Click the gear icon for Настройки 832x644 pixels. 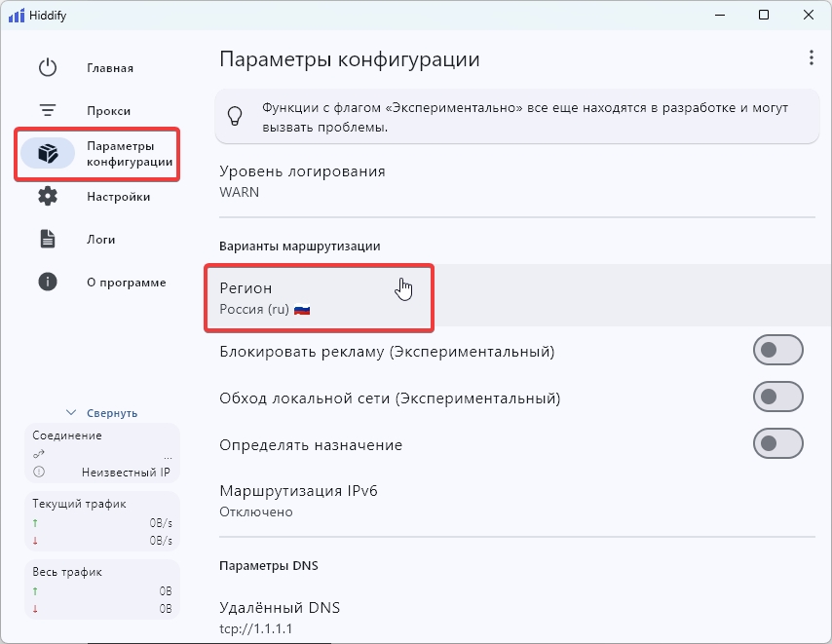point(48,197)
